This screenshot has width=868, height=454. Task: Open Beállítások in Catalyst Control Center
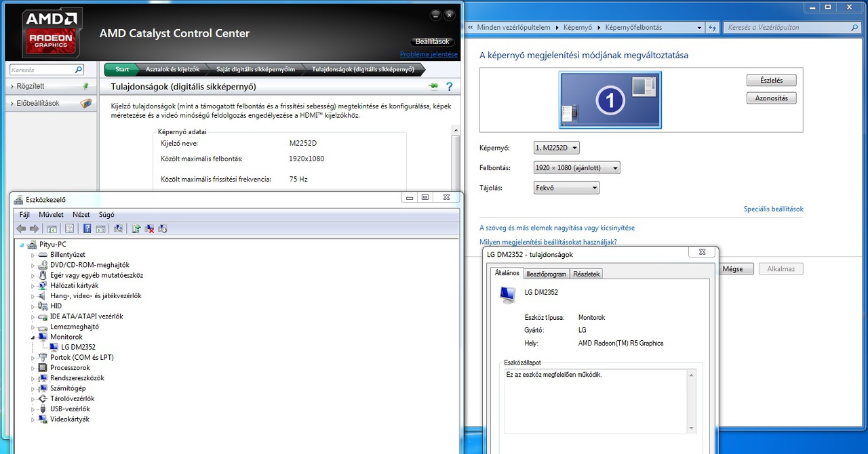click(433, 41)
